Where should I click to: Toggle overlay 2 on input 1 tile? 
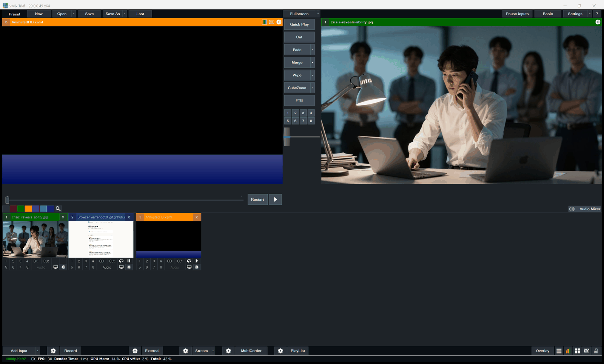[x=13, y=261]
